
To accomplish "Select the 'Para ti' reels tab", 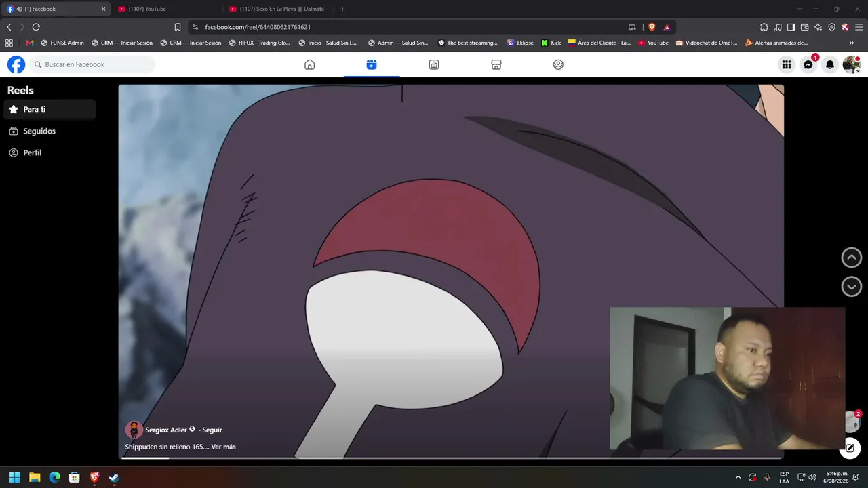I will click(50, 109).
